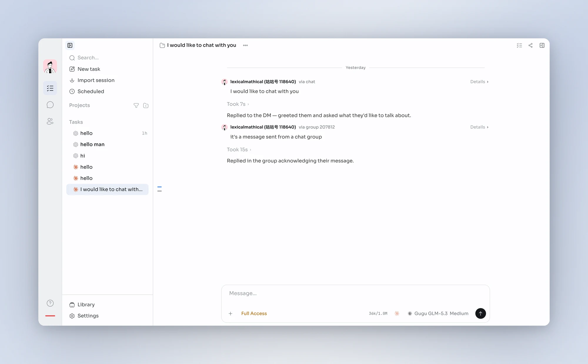Click the folder icon beside conversation title
Viewport: 588px width, 364px height.
[162, 45]
